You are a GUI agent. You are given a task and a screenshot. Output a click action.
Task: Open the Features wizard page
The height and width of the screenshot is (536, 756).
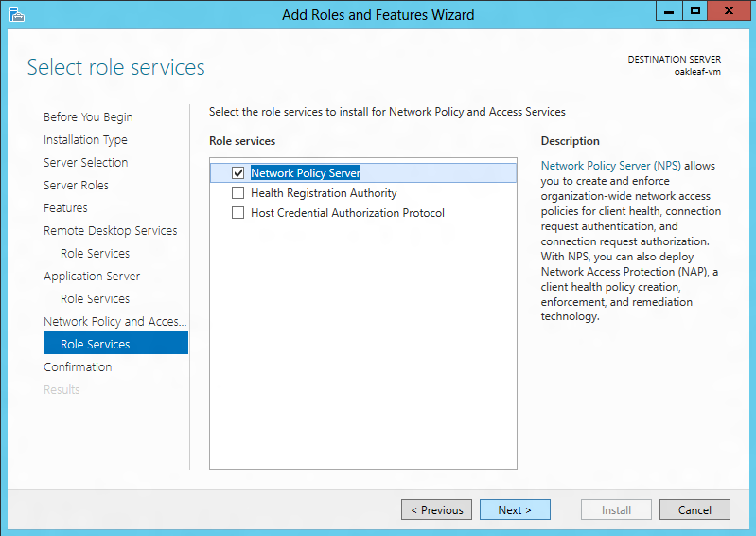click(x=65, y=208)
